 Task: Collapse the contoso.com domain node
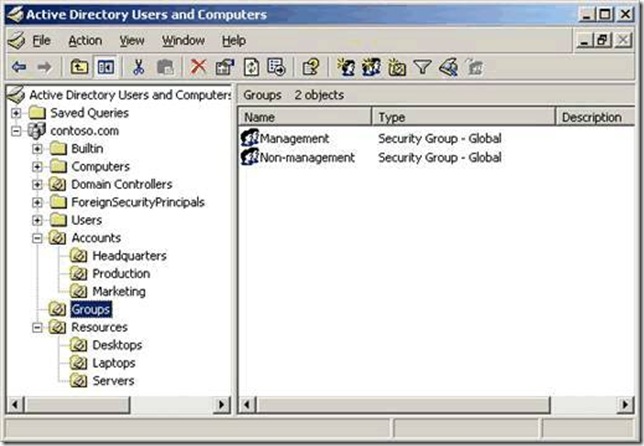pyautogui.click(x=16, y=131)
